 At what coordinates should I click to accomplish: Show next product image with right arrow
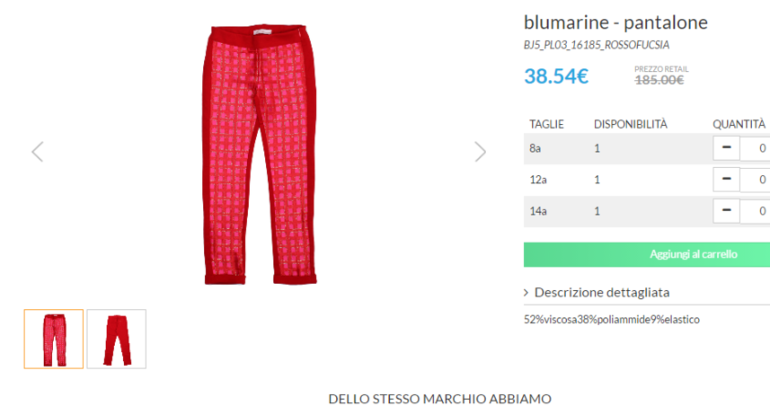coord(480,151)
